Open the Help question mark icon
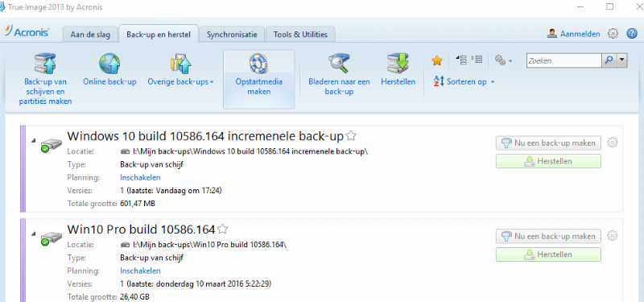The image size is (644, 302). [632, 34]
